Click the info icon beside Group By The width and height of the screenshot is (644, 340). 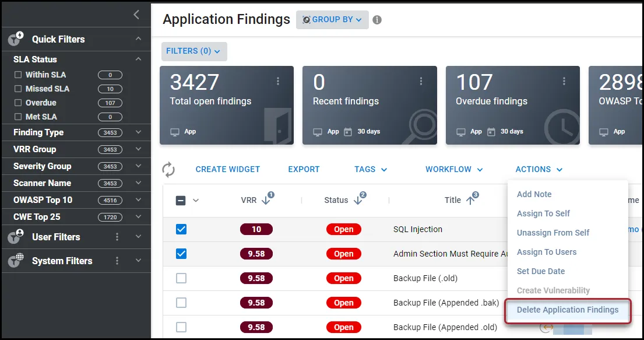click(377, 20)
